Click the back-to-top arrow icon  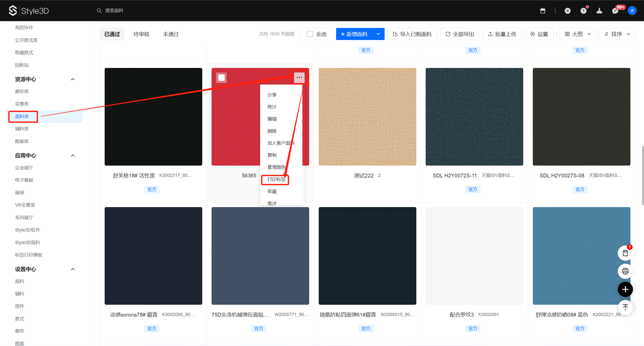[x=625, y=307]
